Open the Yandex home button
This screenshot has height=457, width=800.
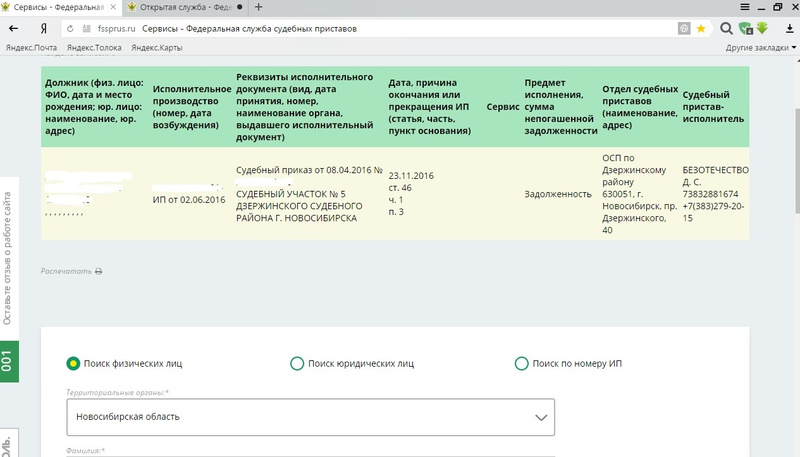(x=44, y=29)
